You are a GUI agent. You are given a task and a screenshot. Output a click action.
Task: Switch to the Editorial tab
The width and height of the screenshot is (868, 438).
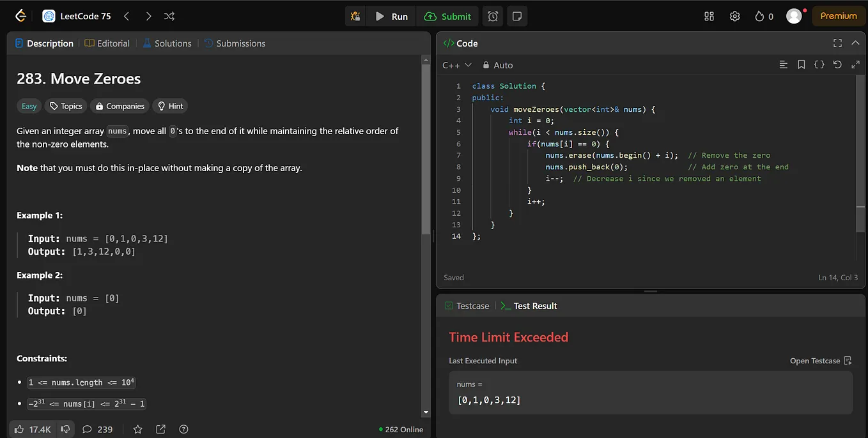107,43
